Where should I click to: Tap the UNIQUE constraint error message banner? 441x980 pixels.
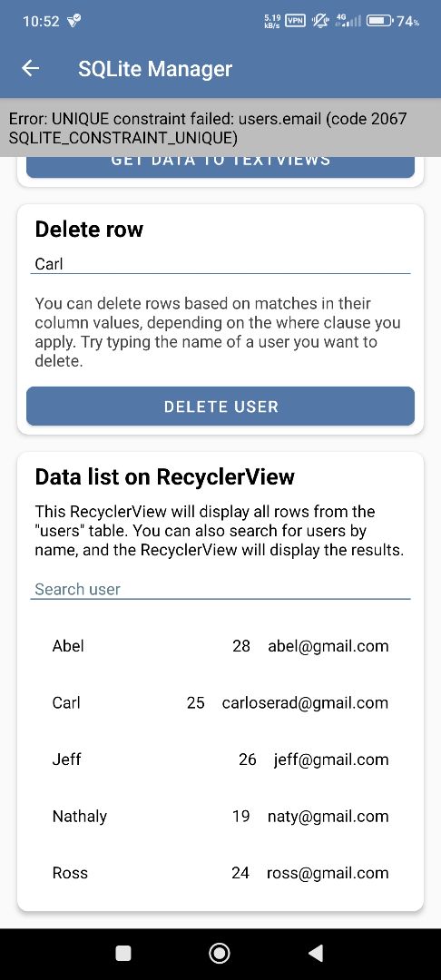[220, 128]
